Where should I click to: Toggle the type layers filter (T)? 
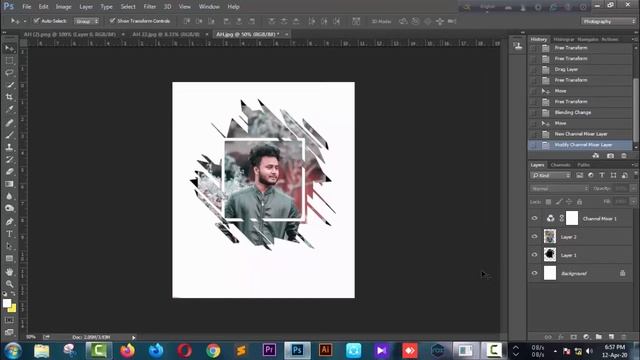pos(602,176)
